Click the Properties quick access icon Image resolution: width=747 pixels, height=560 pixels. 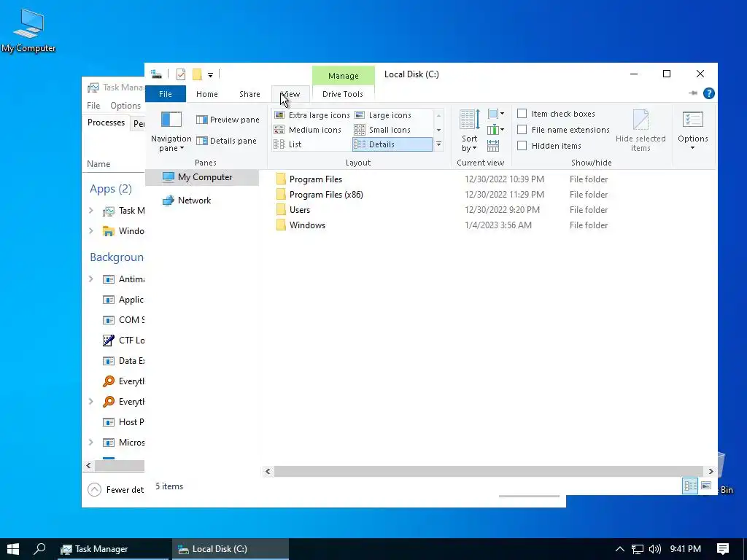point(181,74)
